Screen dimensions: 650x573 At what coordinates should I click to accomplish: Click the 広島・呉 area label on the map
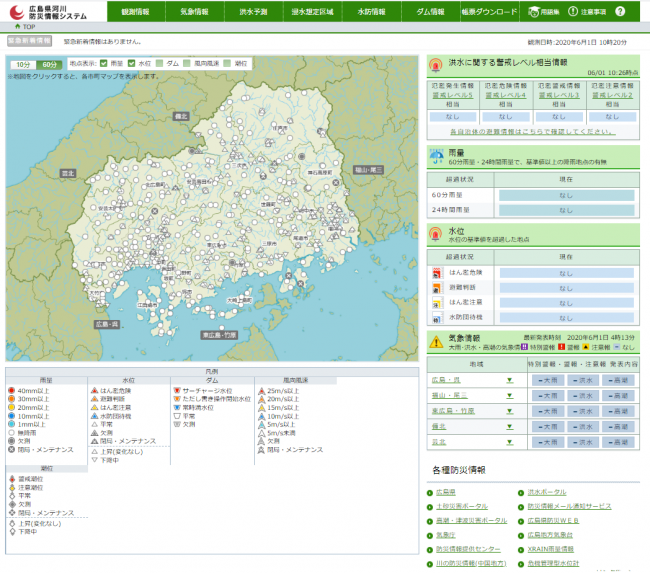tap(107, 324)
